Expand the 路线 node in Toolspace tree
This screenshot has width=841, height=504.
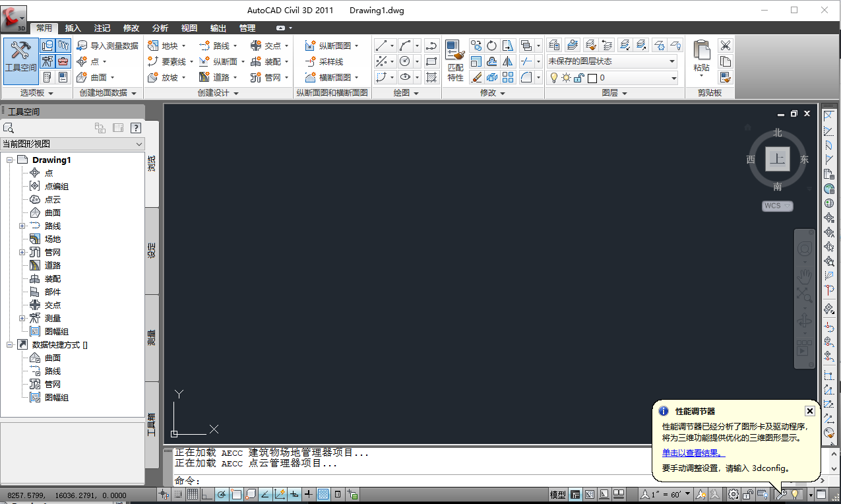click(20, 226)
